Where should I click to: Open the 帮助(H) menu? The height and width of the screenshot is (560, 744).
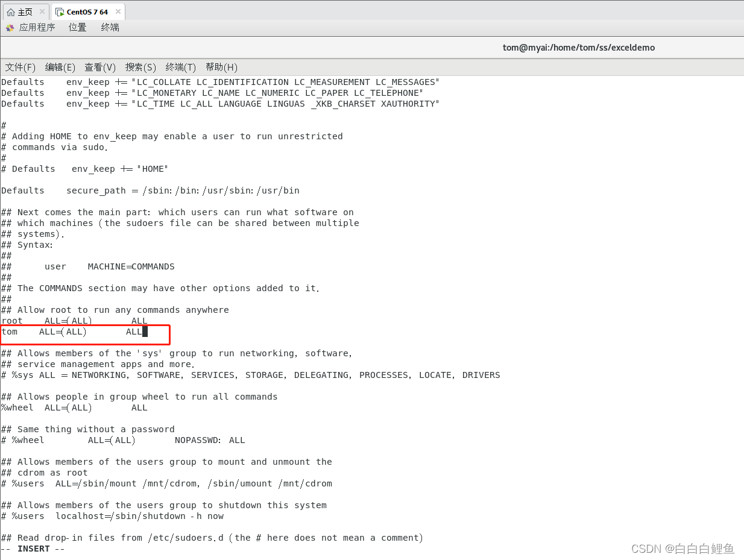coord(221,67)
